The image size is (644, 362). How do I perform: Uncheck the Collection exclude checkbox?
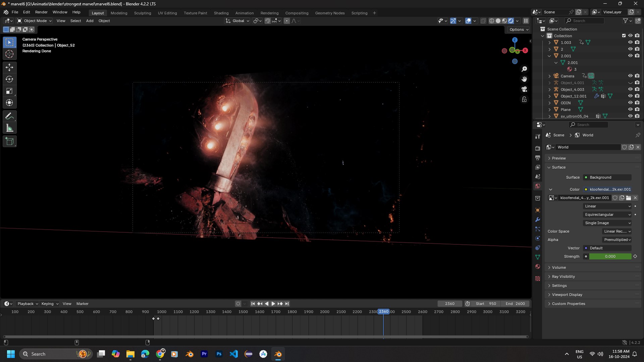(624, 36)
